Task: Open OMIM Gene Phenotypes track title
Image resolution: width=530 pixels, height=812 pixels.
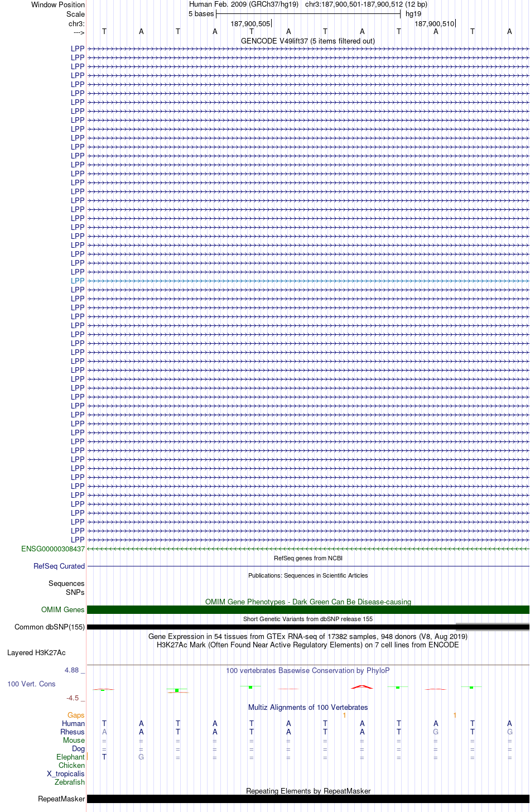Action: click(x=308, y=602)
